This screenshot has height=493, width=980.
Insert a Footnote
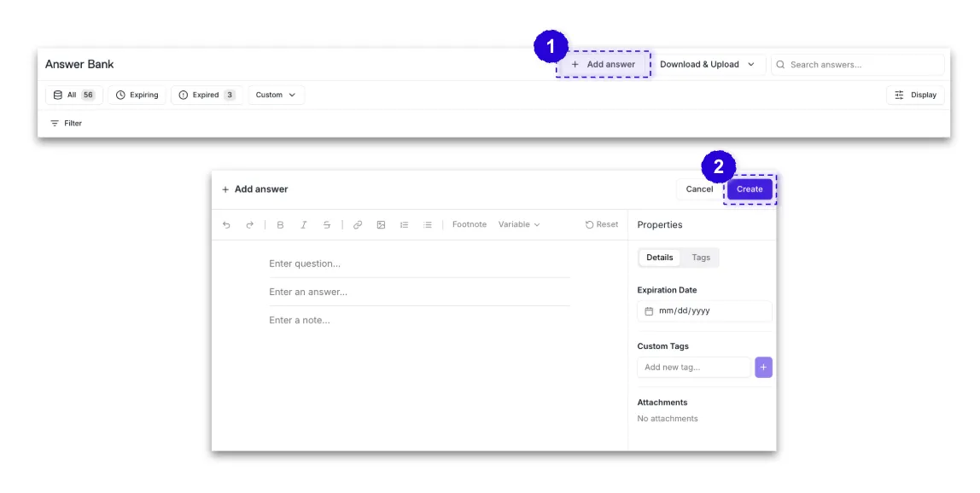point(470,224)
